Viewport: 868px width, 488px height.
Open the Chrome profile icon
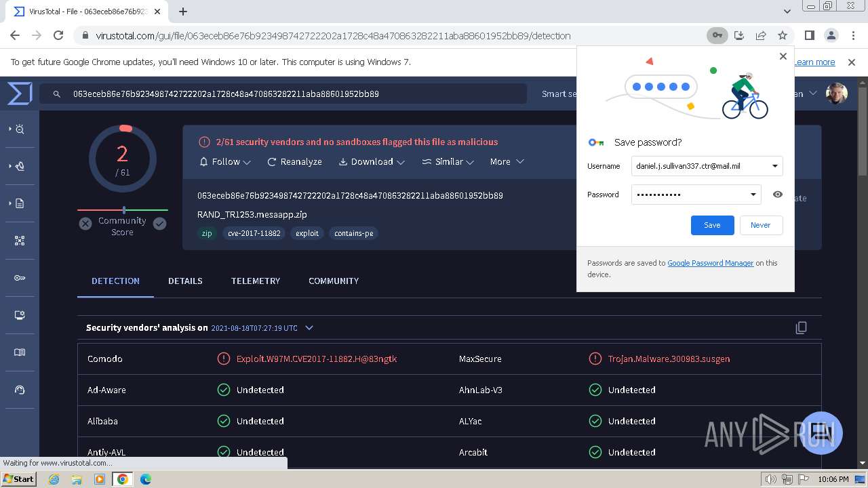pyautogui.click(x=831, y=35)
